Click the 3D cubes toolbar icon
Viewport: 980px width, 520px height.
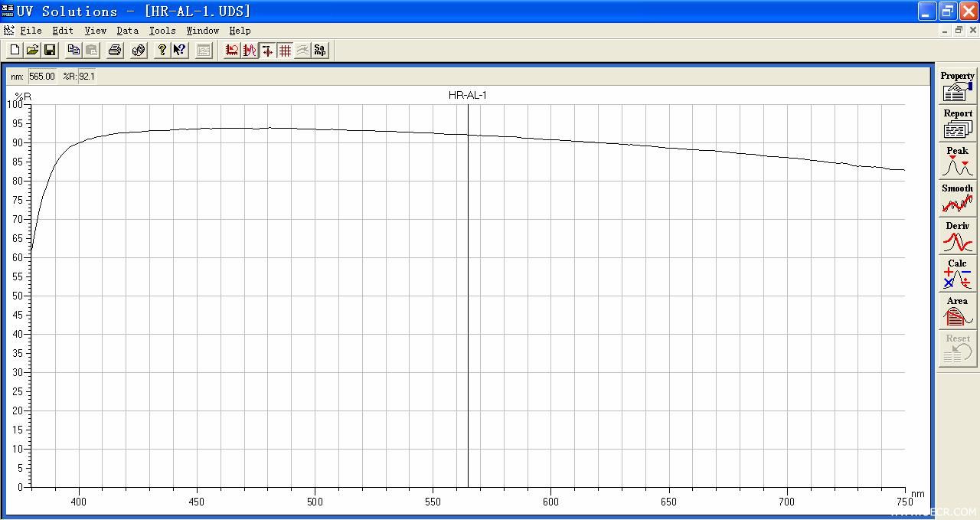click(x=139, y=51)
